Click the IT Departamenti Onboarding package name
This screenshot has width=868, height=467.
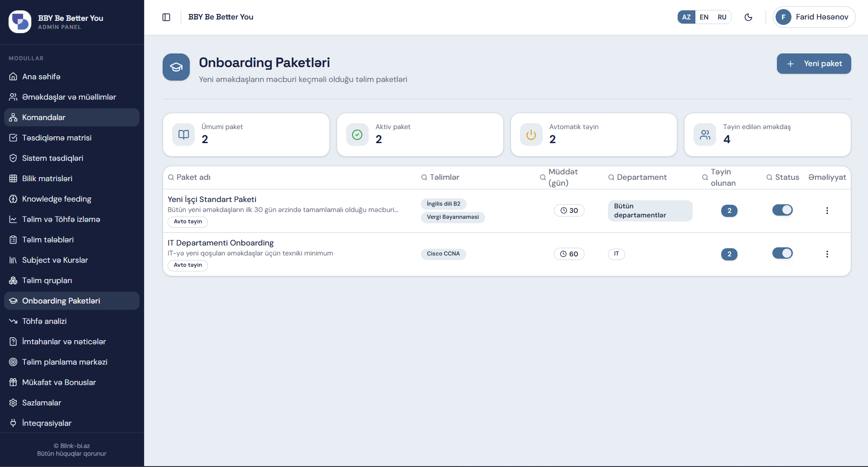coord(221,243)
